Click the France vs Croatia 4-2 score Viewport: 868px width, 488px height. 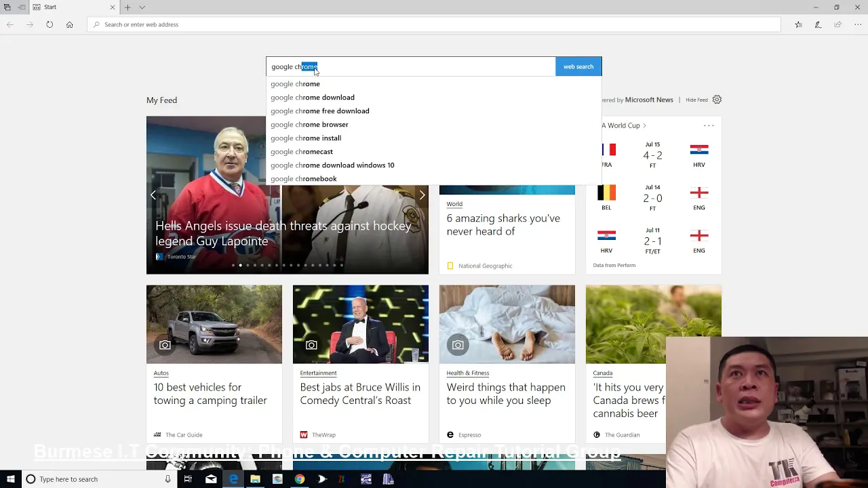coord(652,155)
